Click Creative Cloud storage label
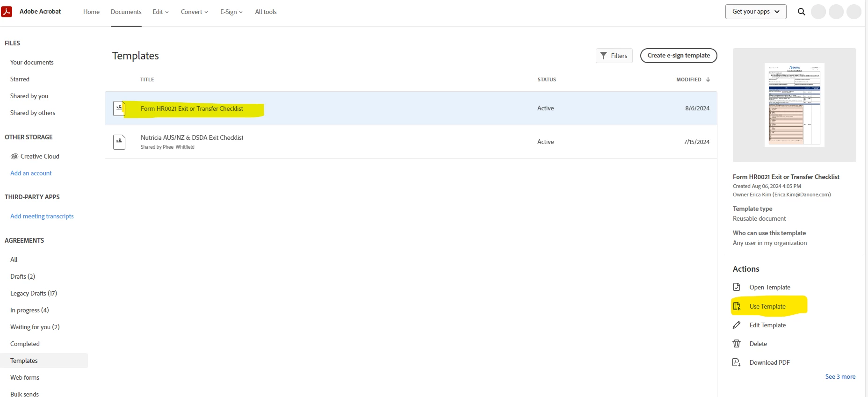 40,156
